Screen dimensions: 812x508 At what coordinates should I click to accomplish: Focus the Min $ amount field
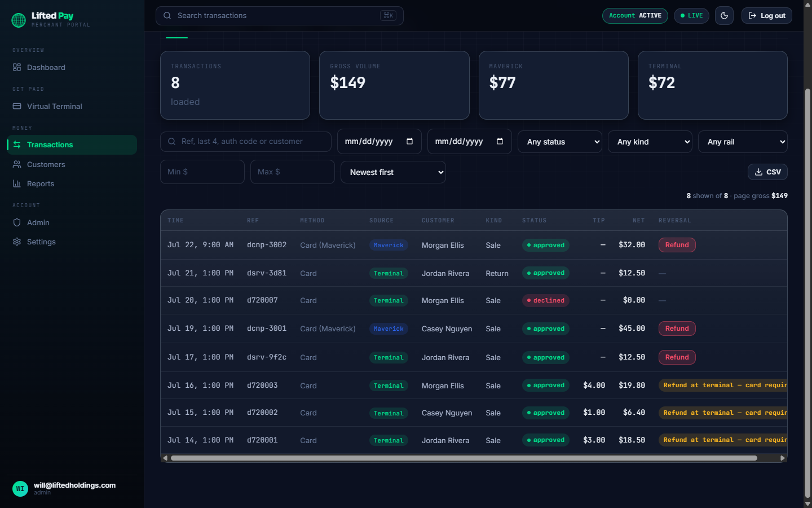pos(202,172)
